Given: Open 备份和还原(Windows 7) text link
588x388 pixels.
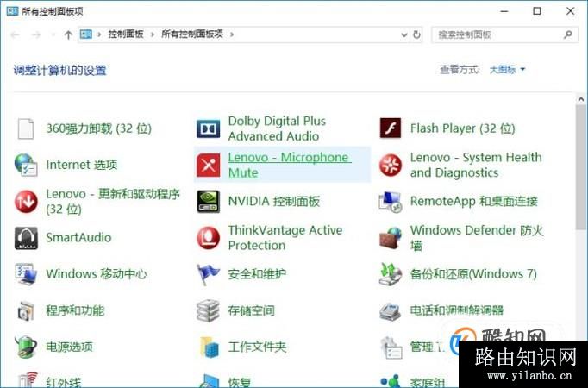Looking at the screenshot, I should coord(473,274).
